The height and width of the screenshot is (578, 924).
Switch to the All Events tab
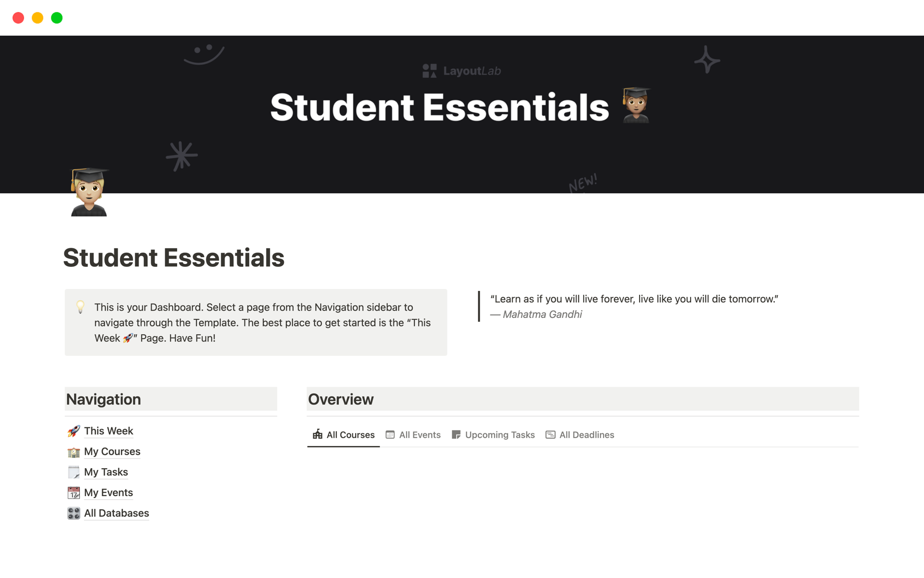413,435
